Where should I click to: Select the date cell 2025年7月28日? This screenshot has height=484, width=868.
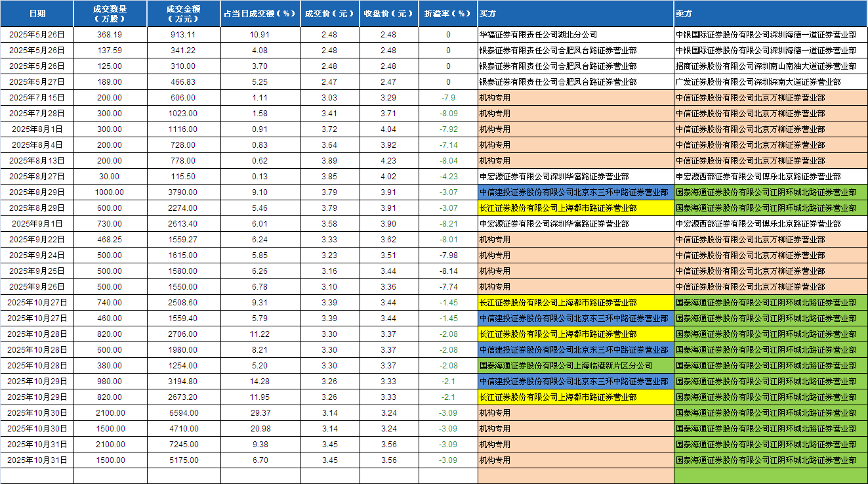(37, 113)
